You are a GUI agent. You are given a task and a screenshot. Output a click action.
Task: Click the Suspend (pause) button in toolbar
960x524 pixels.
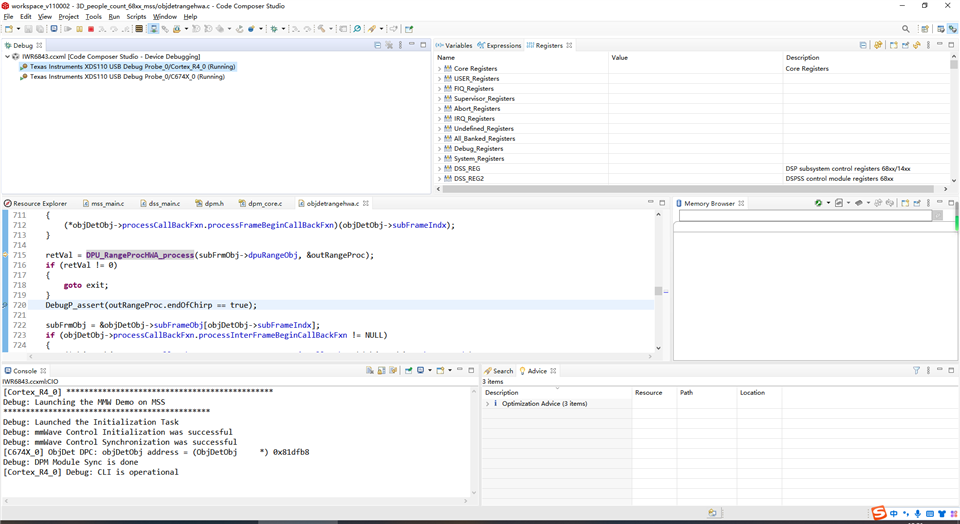click(x=79, y=29)
